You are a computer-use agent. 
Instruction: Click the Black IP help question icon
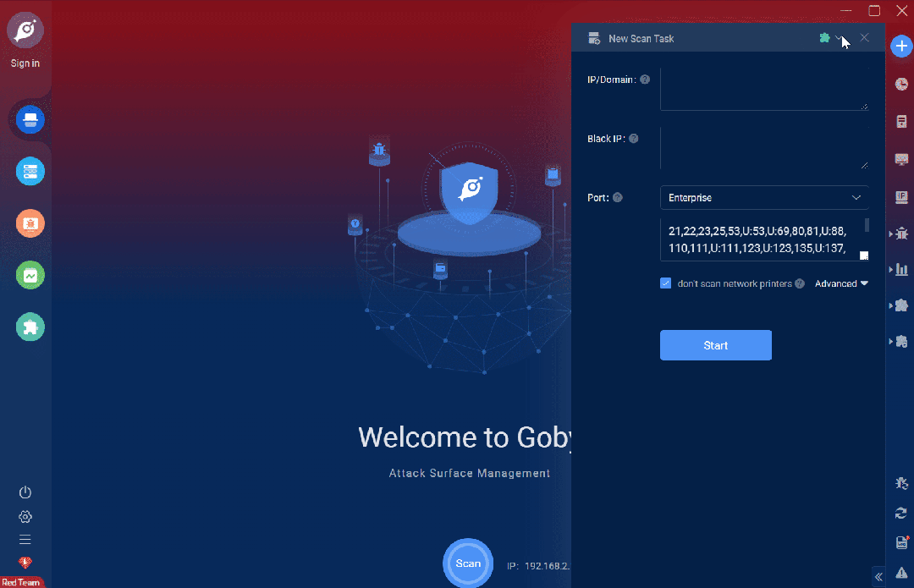(x=634, y=138)
